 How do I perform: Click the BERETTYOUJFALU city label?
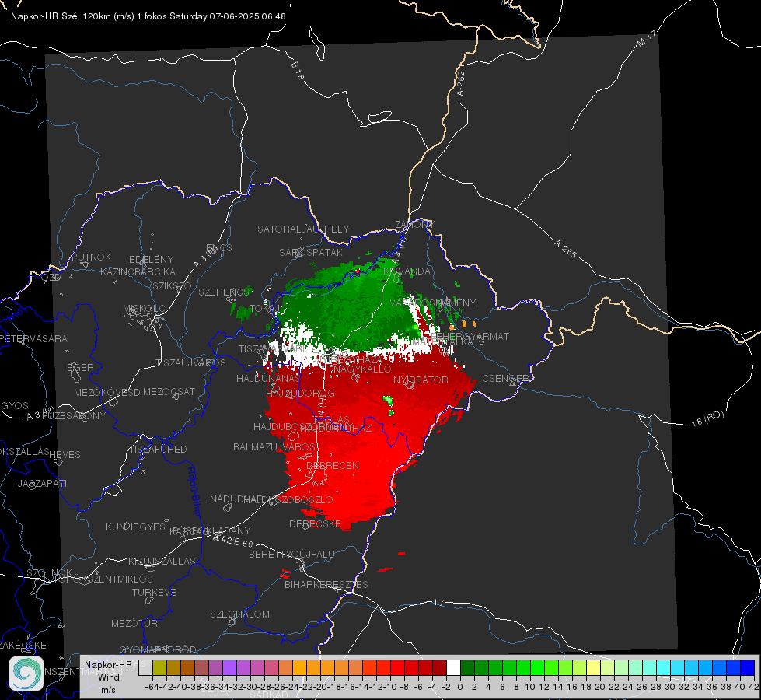(291, 554)
